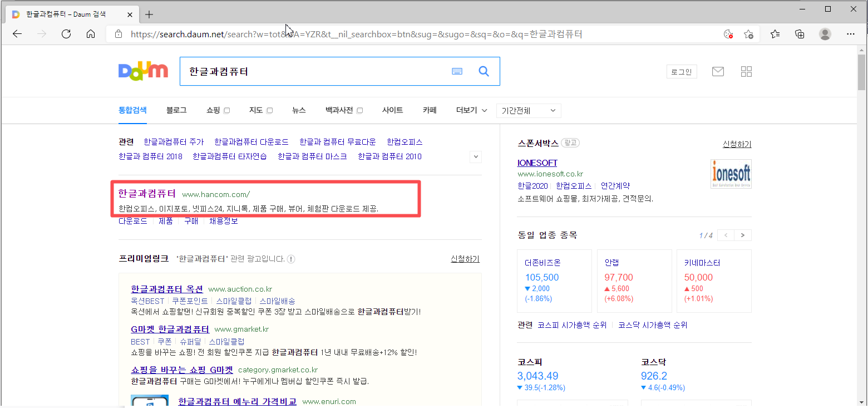The height and width of the screenshot is (408, 868).
Task: Click the magnifier search button
Action: (484, 71)
